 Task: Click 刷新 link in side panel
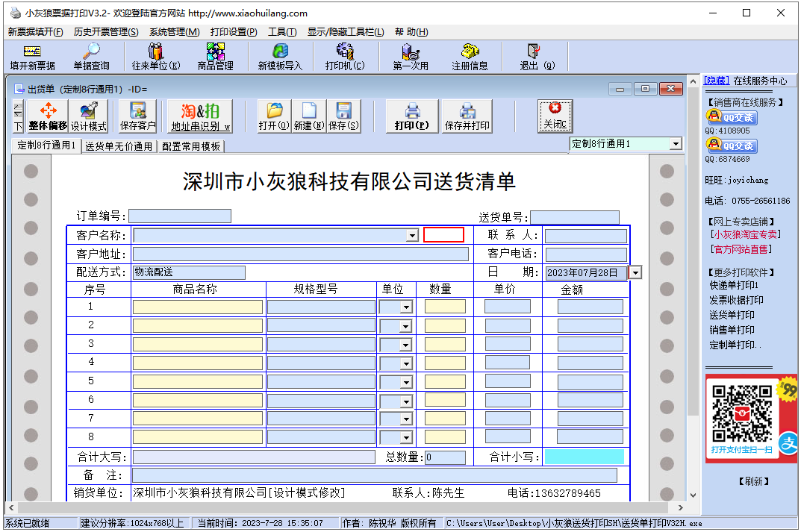[x=753, y=481]
